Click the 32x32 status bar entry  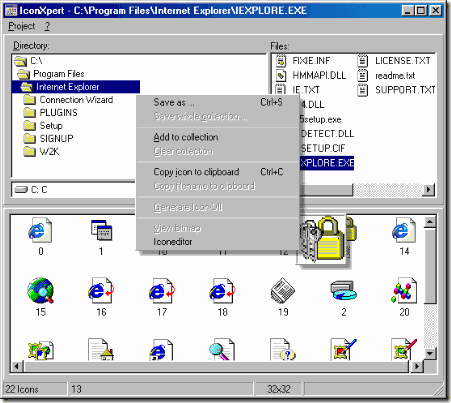[279, 389]
